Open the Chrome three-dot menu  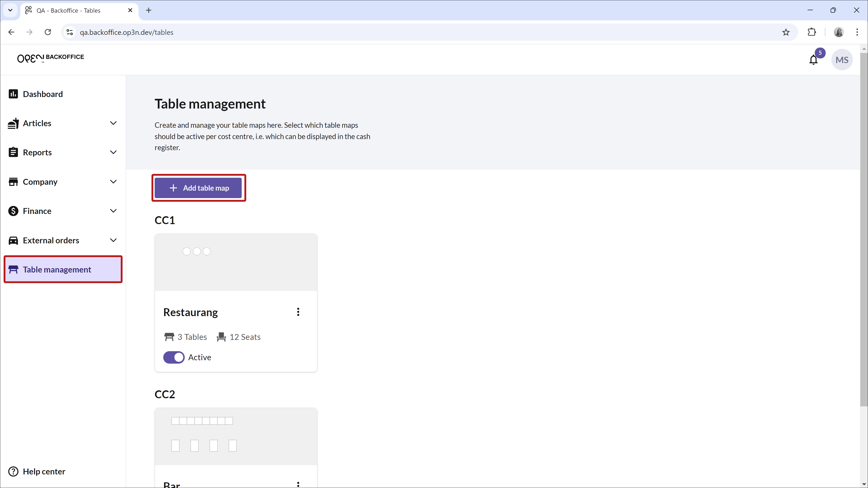click(x=857, y=32)
